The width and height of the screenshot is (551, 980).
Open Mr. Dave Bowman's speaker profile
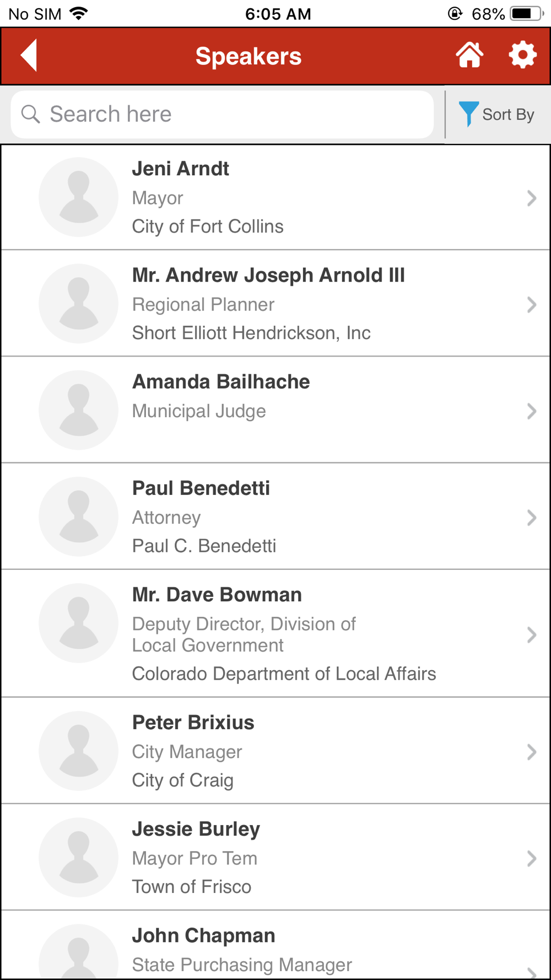[217, 595]
